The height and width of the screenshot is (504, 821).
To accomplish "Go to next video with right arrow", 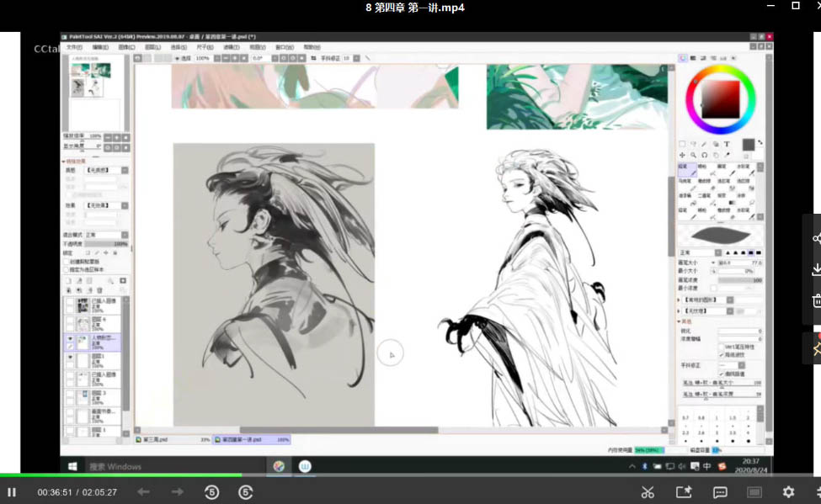I will 178,492.
